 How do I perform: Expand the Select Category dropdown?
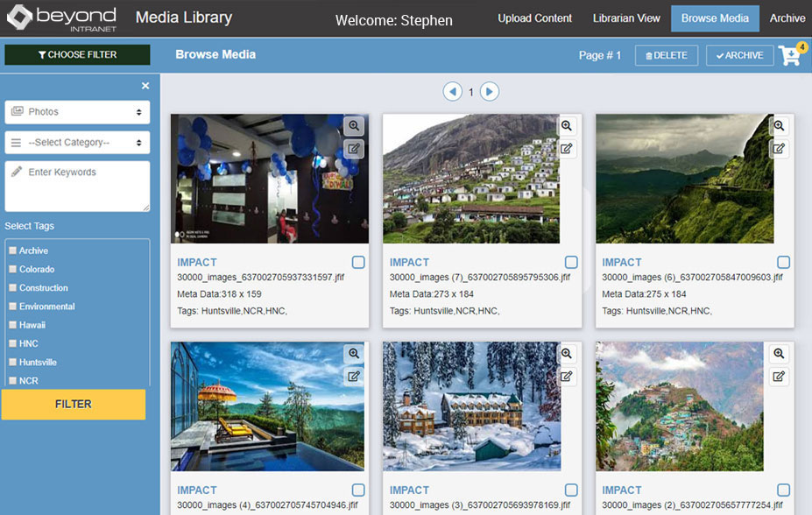tap(77, 143)
